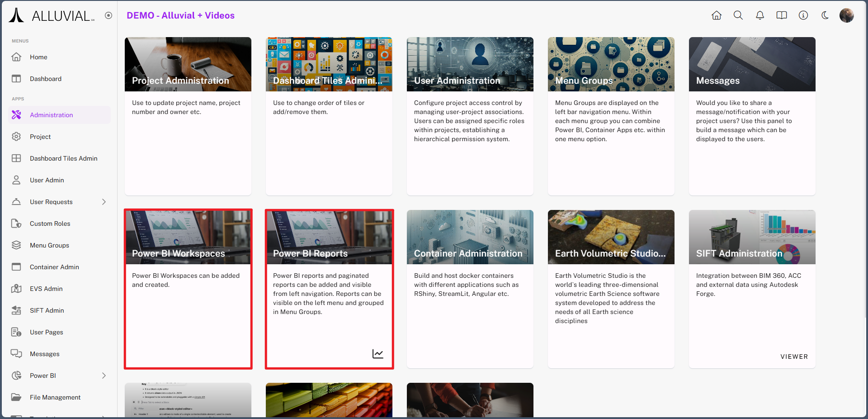The height and width of the screenshot is (419, 868).
Task: Click the chart icon on Power BI Reports tile
Action: (377, 354)
